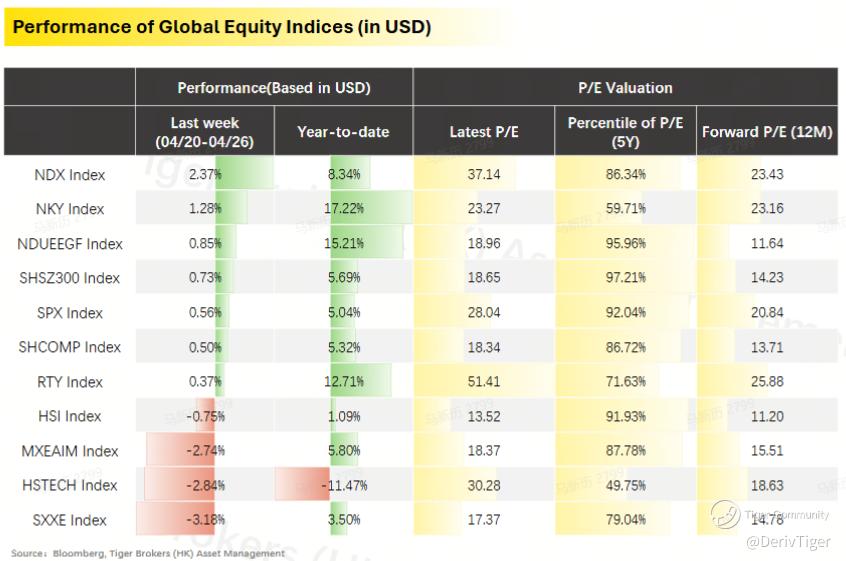Select the NKY Index row label
This screenshot has width=846, height=561.
click(70, 209)
